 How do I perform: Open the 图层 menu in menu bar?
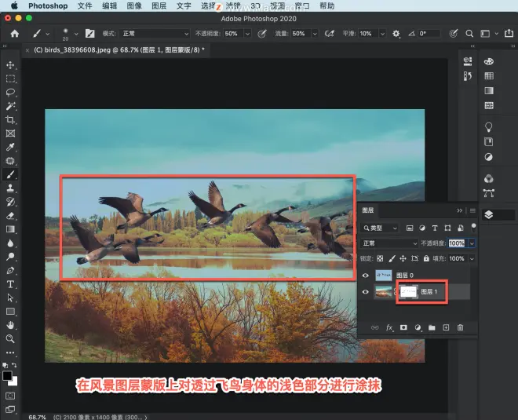(159, 6)
